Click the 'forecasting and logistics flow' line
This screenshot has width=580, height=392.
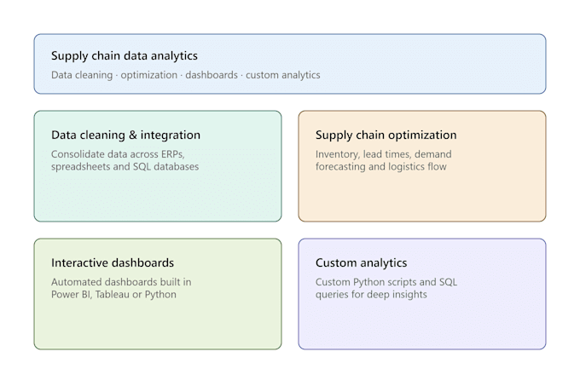pos(381,167)
